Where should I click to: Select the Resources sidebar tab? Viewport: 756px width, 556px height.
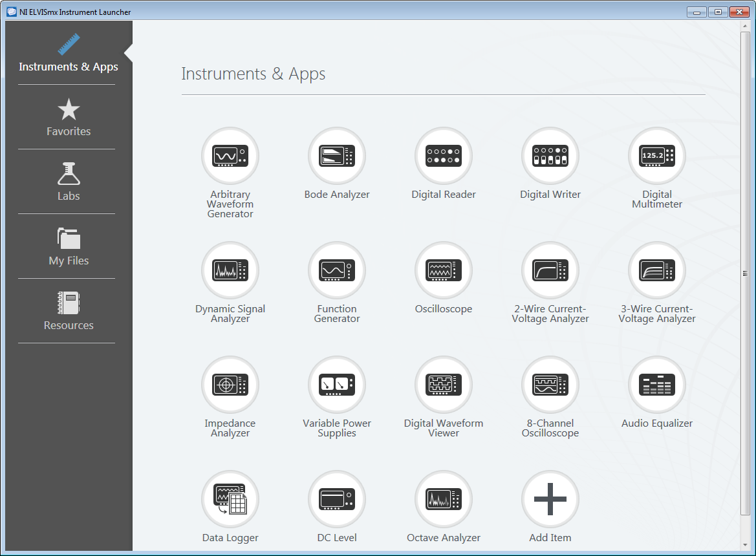tap(69, 312)
